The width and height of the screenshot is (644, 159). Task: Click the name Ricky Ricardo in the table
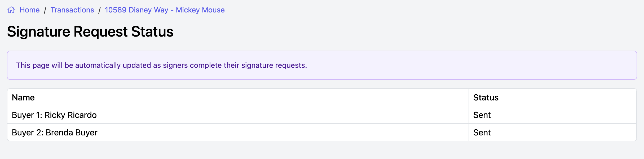point(70,115)
